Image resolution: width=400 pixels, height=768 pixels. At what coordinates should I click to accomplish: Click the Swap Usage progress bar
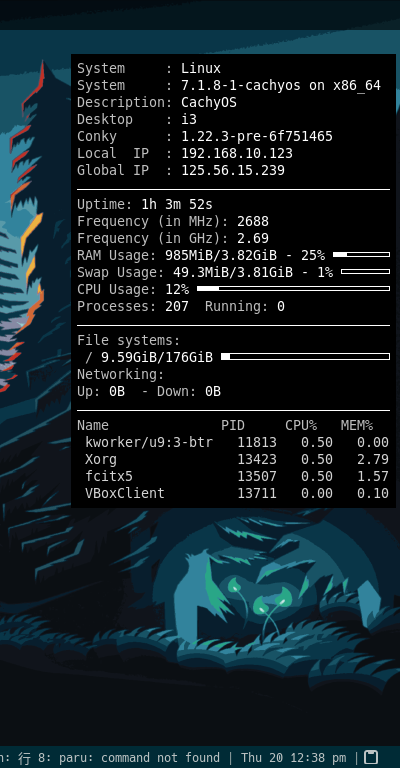coord(365,271)
